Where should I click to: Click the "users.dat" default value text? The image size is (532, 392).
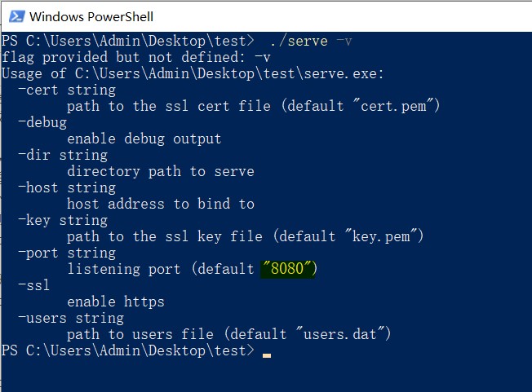(340, 334)
